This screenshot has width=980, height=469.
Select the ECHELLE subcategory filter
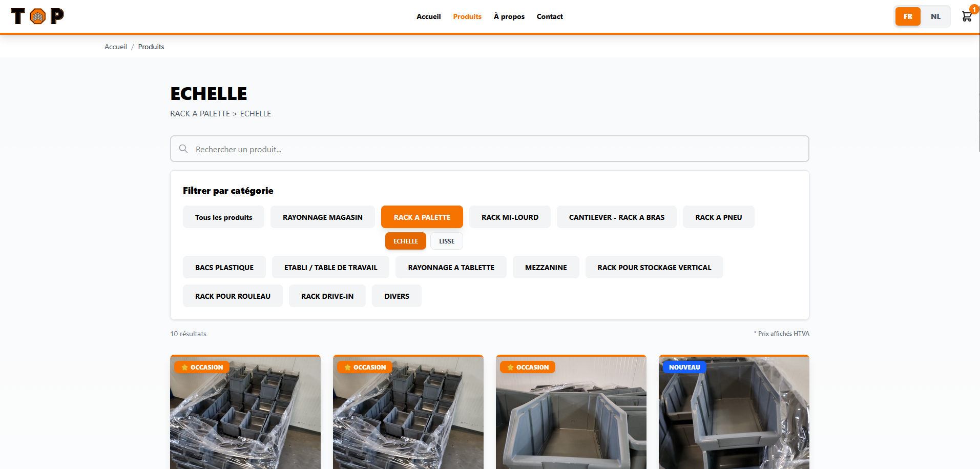point(405,241)
